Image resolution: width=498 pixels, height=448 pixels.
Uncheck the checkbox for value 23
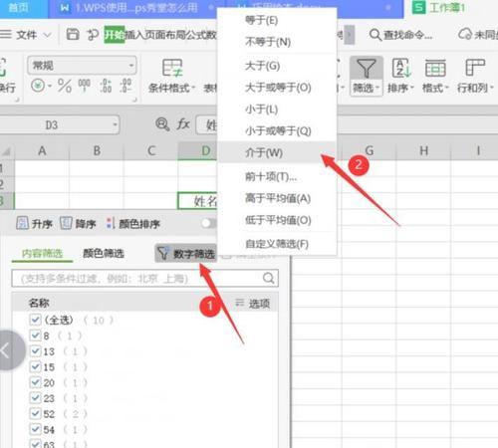pos(35,398)
